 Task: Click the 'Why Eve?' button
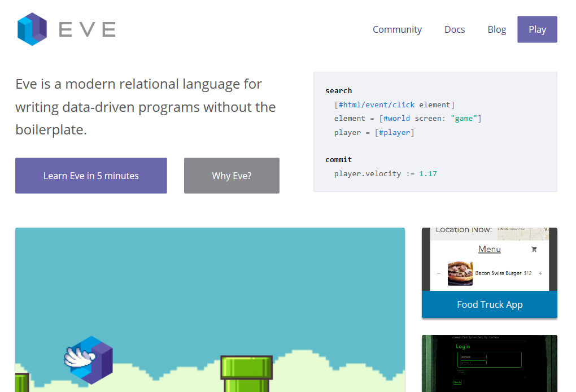232,176
